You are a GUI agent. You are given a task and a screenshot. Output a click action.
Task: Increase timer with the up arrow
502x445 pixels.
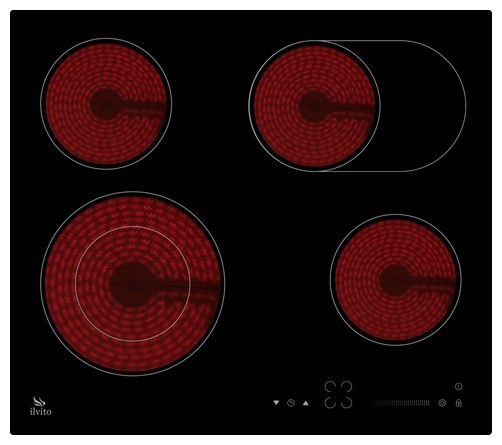click(x=305, y=403)
